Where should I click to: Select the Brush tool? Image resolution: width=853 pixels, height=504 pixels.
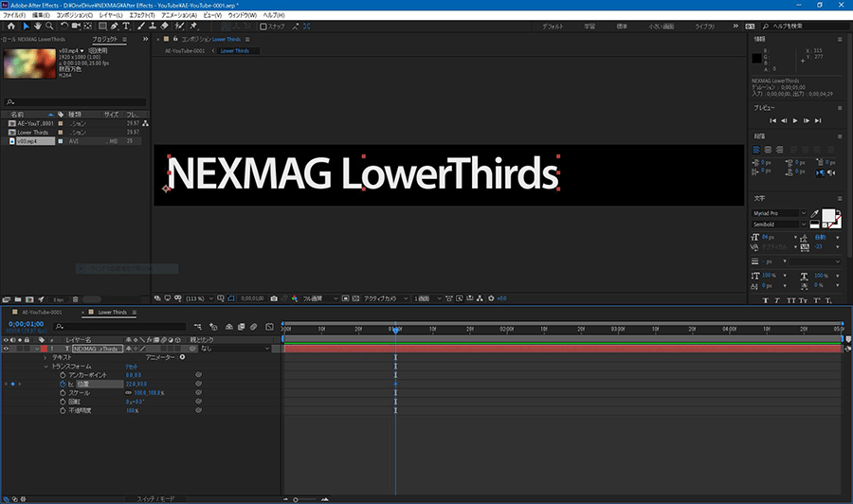coord(141,26)
